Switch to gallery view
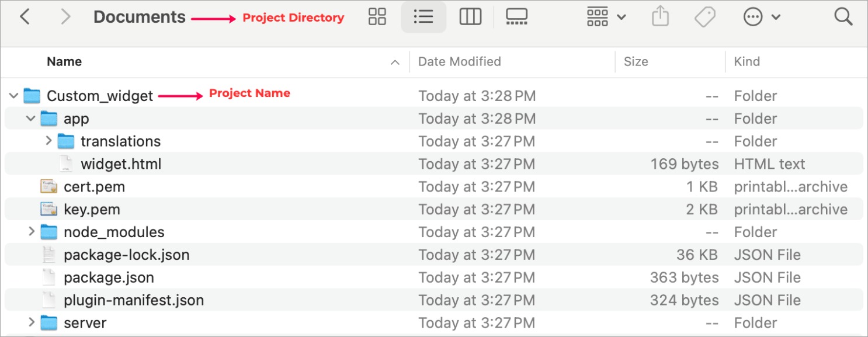The width and height of the screenshot is (868, 337). tap(516, 17)
